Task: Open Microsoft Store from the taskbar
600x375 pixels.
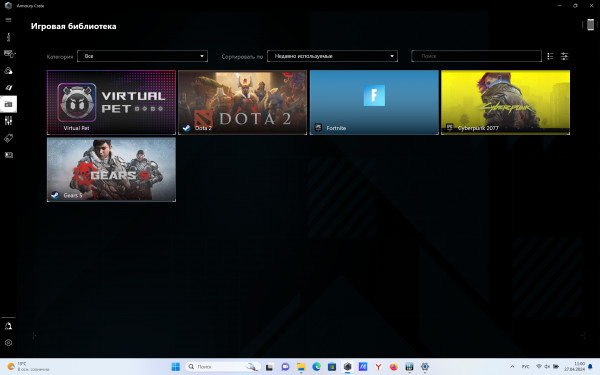Action: pos(332,367)
